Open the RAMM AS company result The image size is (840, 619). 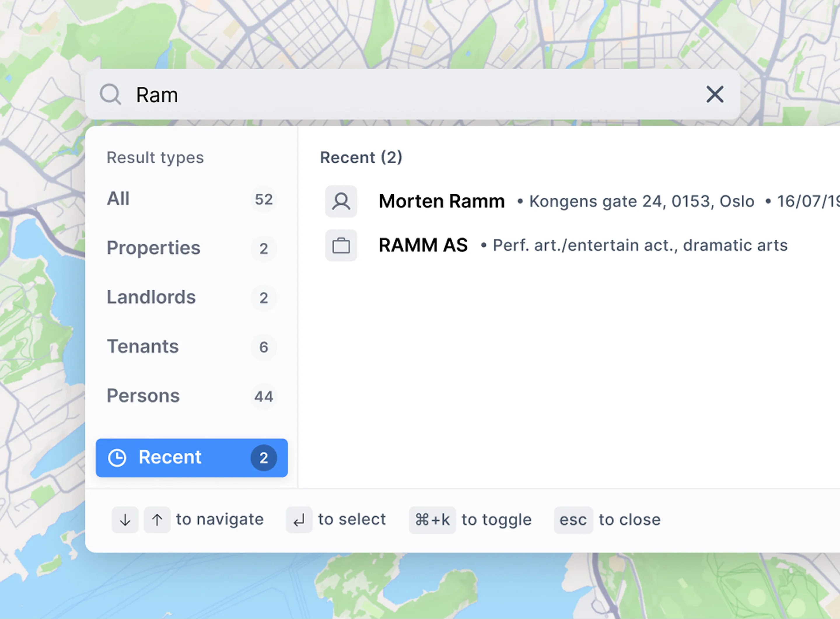(x=423, y=245)
